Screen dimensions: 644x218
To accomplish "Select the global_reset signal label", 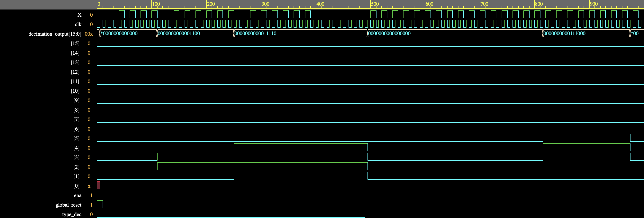I will 68,205.
